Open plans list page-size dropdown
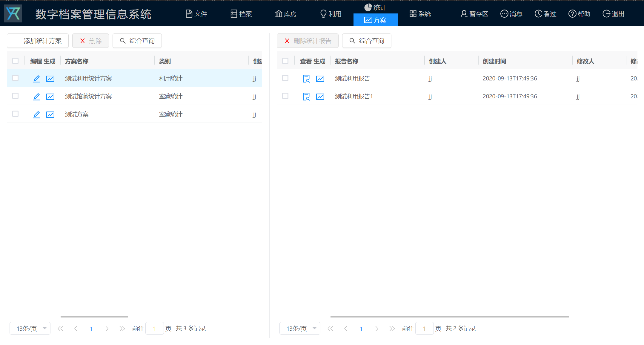 pyautogui.click(x=30, y=328)
